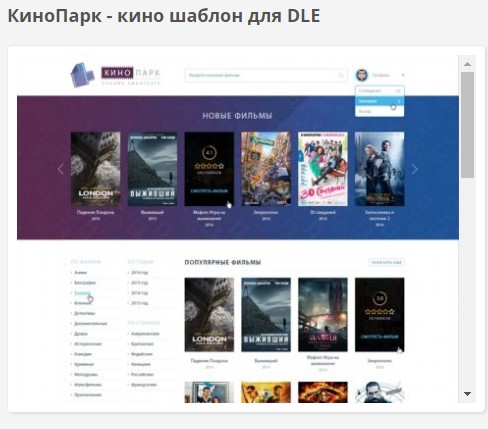Click the search magnifier icon in search box

pyautogui.click(x=341, y=75)
